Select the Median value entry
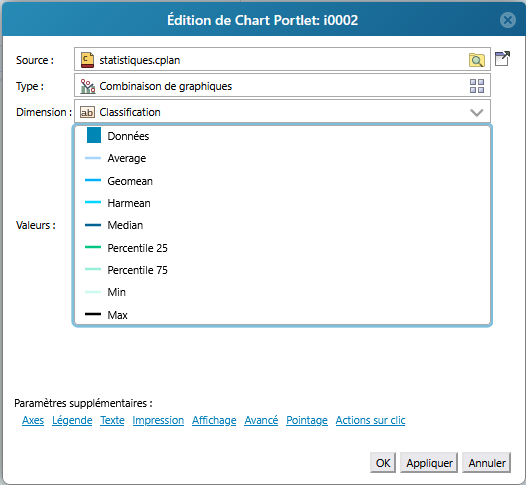Viewport: 526px width, 485px height. pyautogui.click(x=125, y=225)
